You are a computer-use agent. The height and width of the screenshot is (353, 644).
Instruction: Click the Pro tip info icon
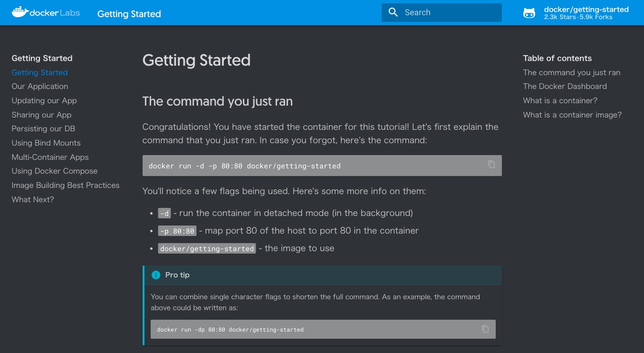(156, 275)
